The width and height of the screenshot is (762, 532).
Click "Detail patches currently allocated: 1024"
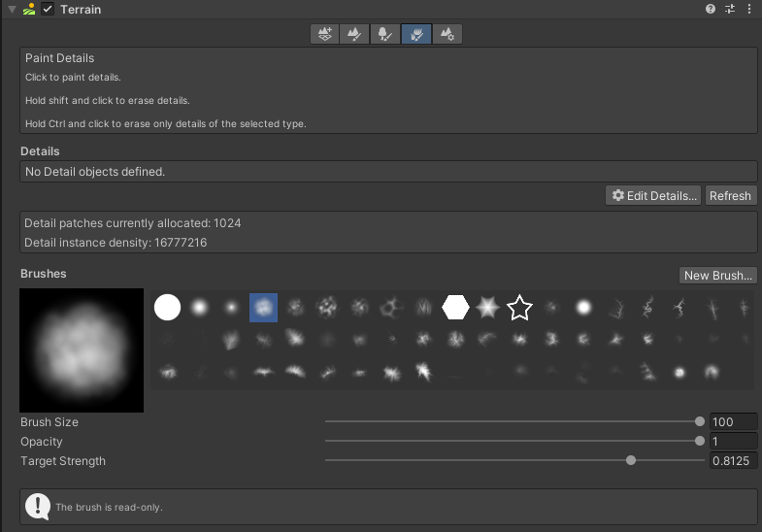point(133,223)
